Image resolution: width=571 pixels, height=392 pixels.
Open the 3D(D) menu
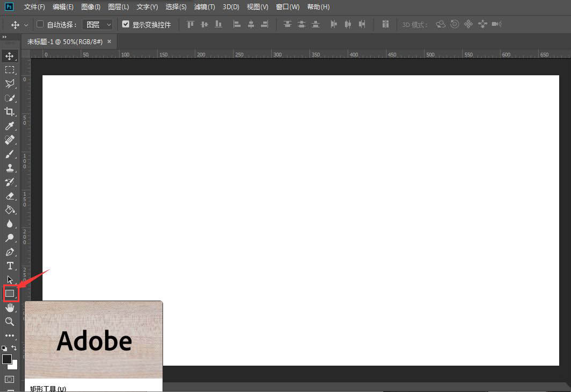[231, 7]
